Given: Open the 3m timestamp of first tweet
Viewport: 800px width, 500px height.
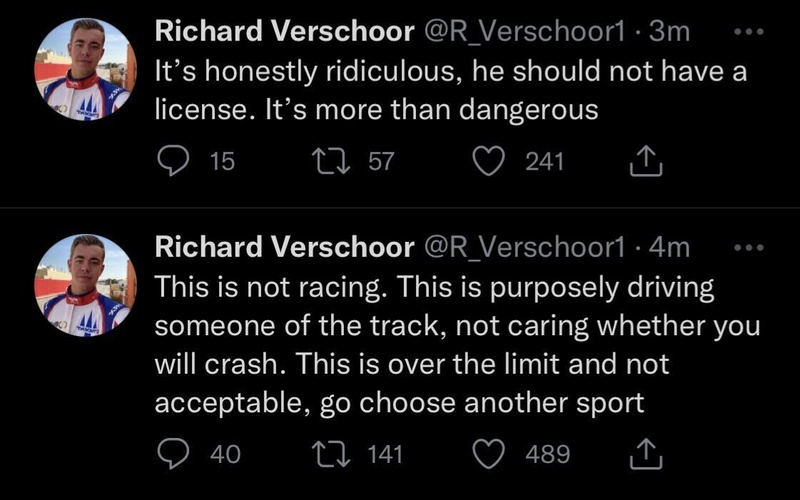Looking at the screenshot, I should coord(669,31).
